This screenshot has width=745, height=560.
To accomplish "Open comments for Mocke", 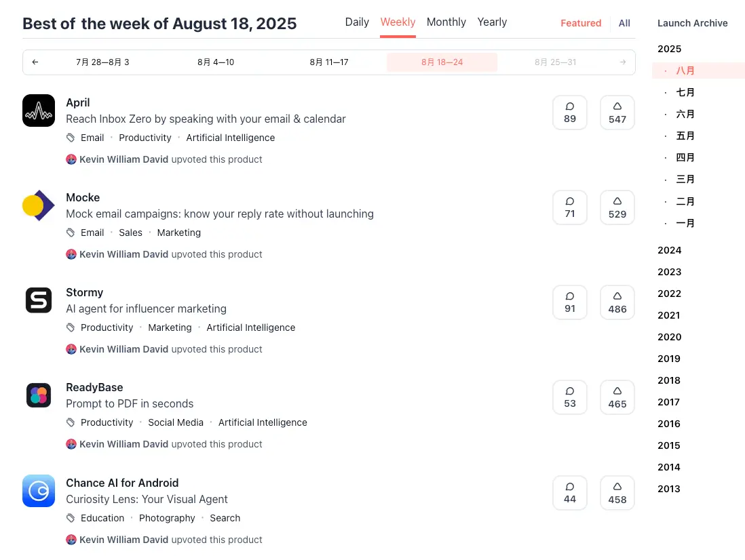I will point(569,207).
